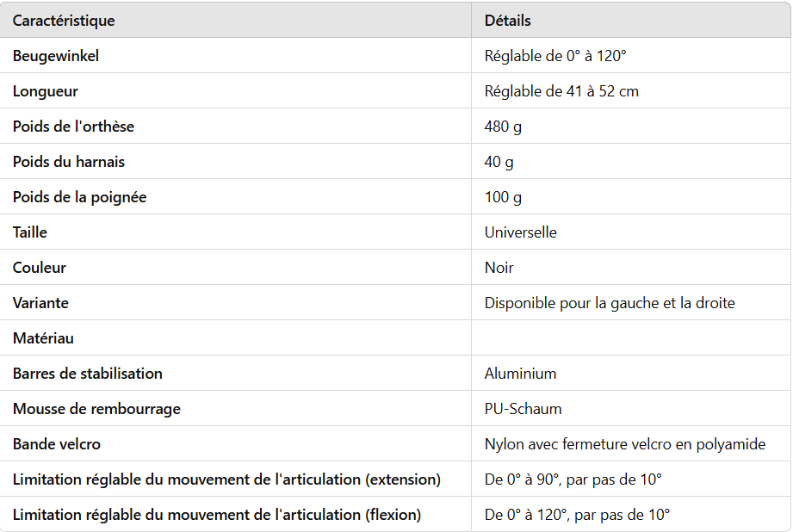Click Disponible pour la gauche et la droite
Viewport: 793px width, 532px height.
(x=610, y=303)
